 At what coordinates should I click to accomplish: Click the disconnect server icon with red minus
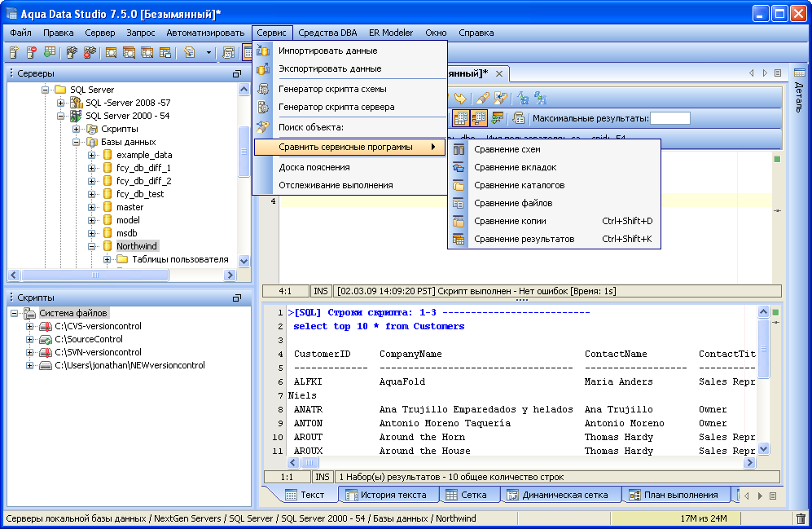tap(90, 52)
